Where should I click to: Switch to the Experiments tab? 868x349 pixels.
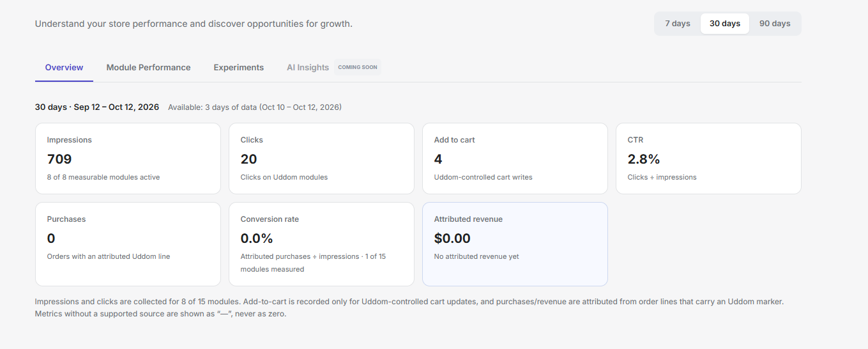(x=238, y=67)
